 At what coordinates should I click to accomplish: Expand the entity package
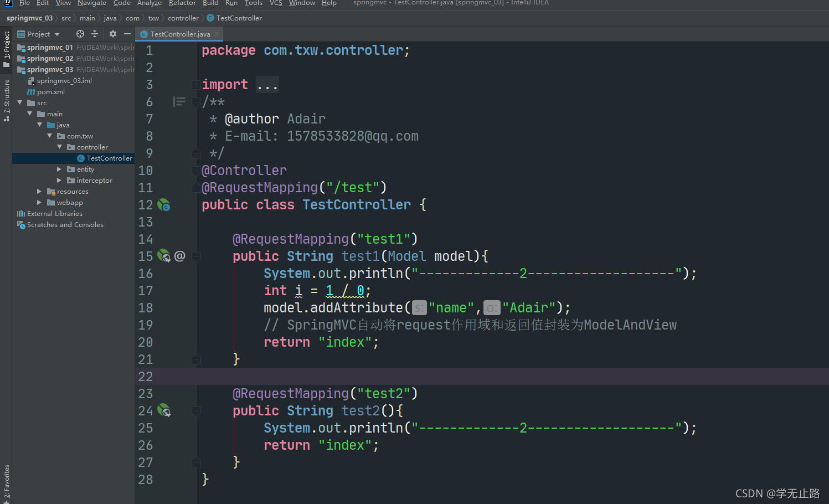click(x=59, y=169)
